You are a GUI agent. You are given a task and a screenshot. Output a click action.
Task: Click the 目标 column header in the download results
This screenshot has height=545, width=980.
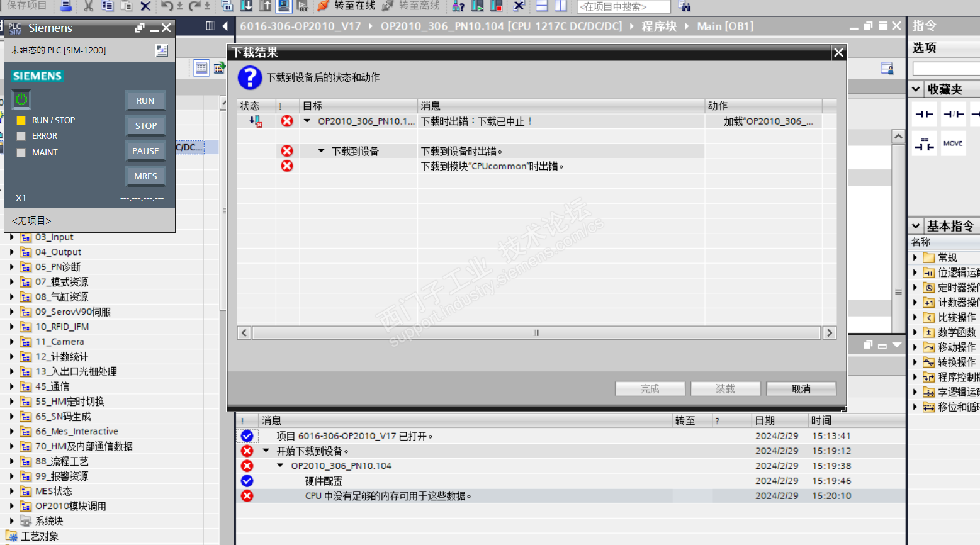[359, 106]
